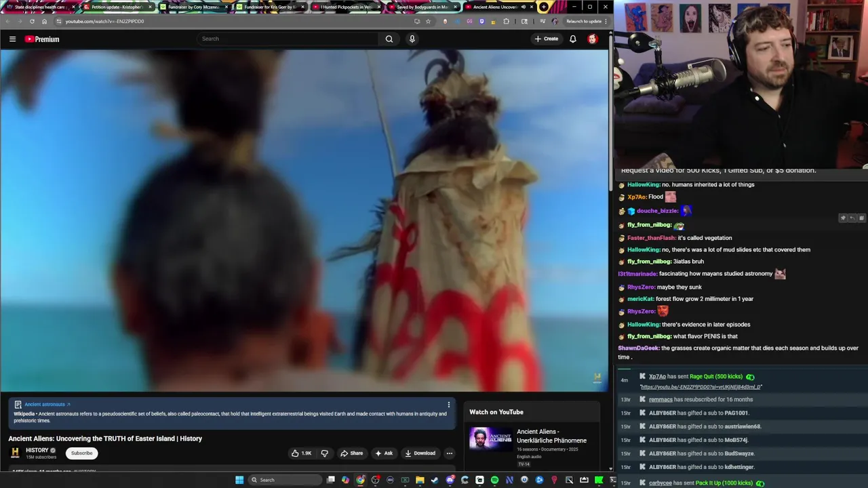Click Flood emote in Xp7Ao's message
The width and height of the screenshot is (868, 488).
[671, 197]
